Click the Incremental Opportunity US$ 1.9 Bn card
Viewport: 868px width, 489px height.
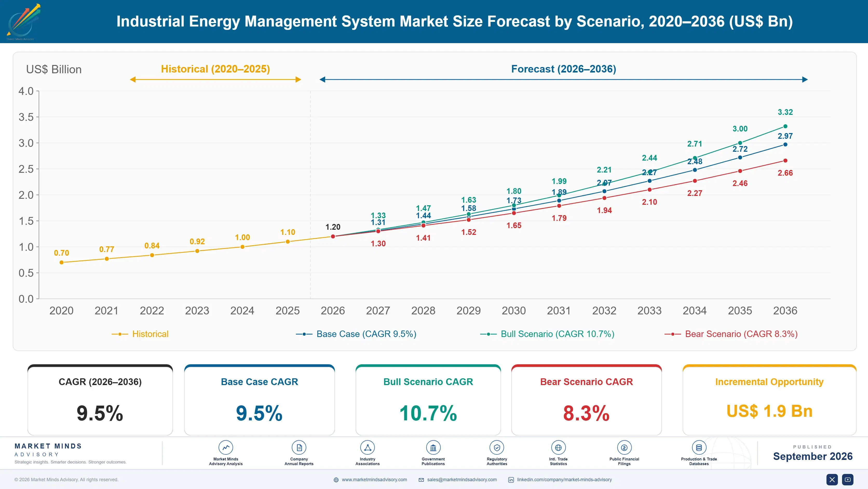[769, 400]
